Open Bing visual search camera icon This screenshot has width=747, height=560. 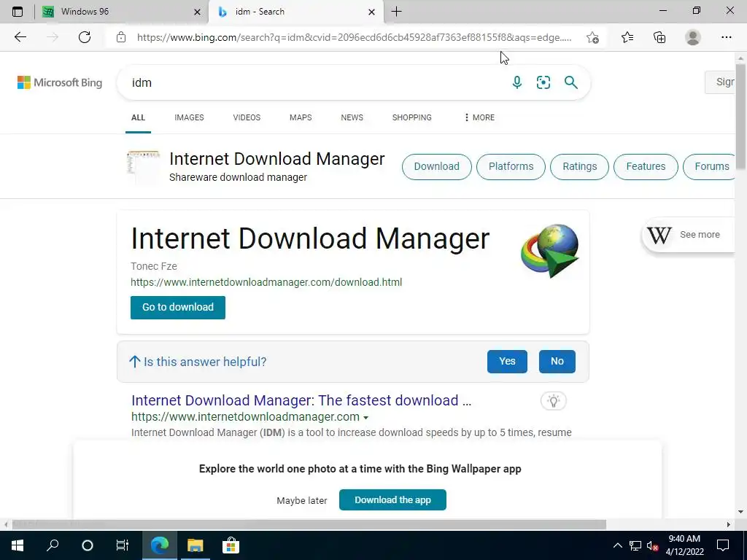pyautogui.click(x=543, y=82)
